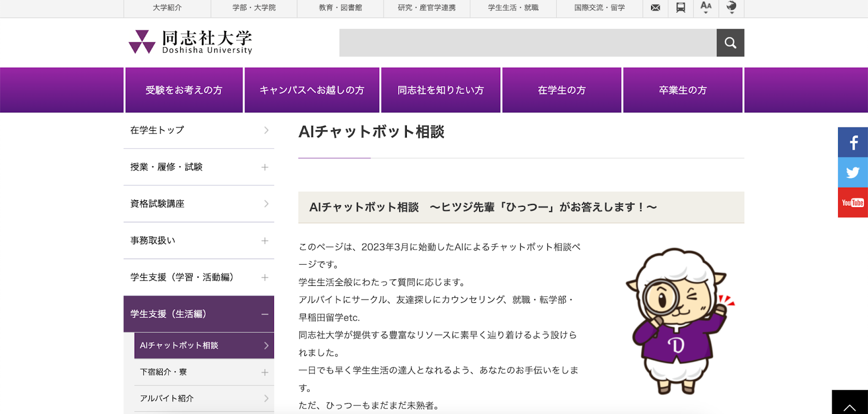868x414 pixels.
Task: Click text 早稲田留学etc.
Action: [329, 317]
